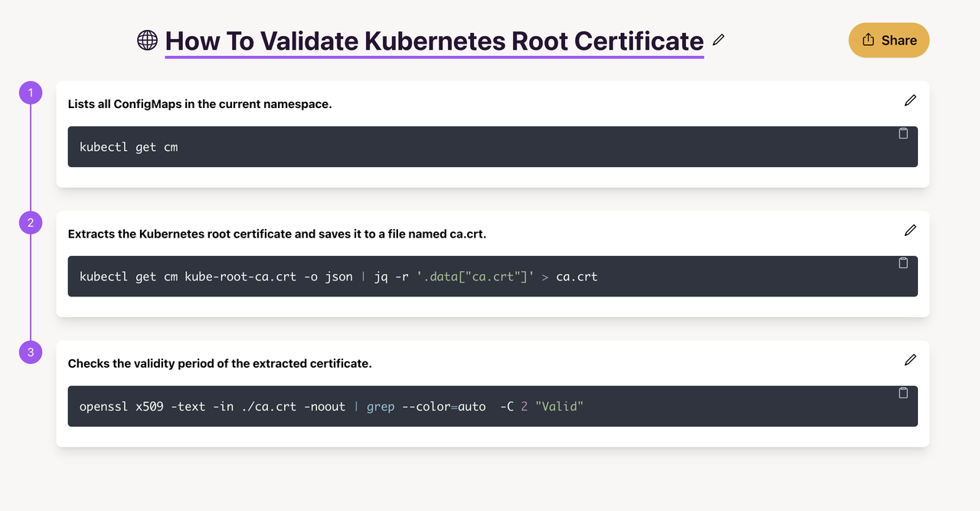Click the "kubectl get cm" code block
This screenshot has height=511, width=980.
coord(493,146)
